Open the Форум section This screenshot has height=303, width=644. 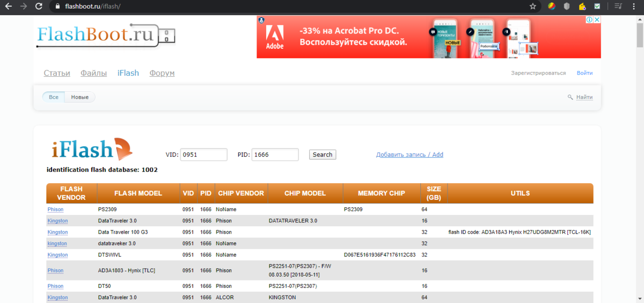tap(162, 73)
